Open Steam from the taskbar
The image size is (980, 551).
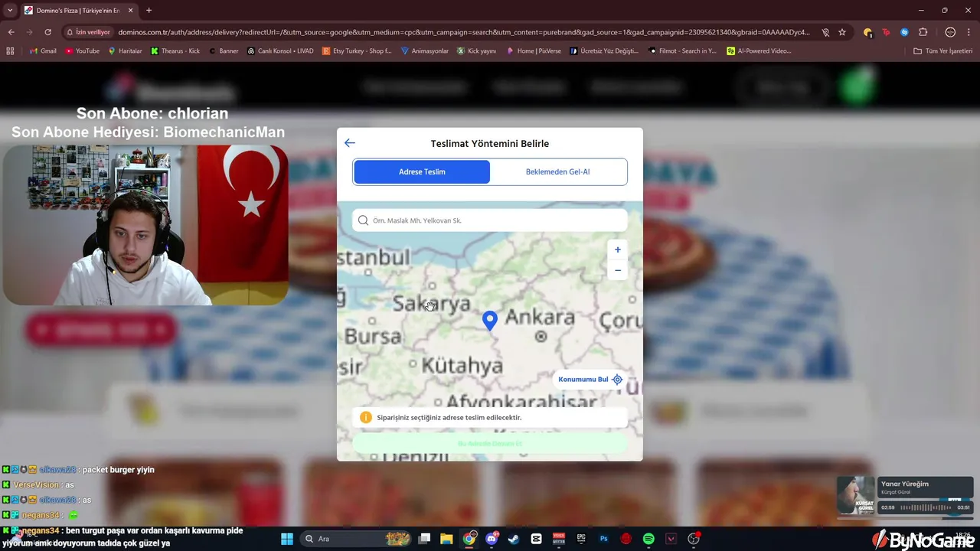(514, 539)
